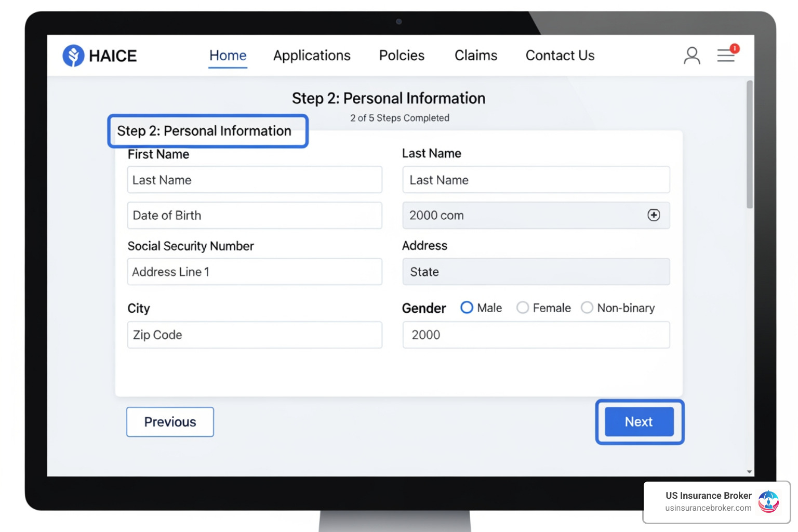Click the blue Next button
Image resolution: width=798 pixels, height=532 pixels.
(x=639, y=422)
